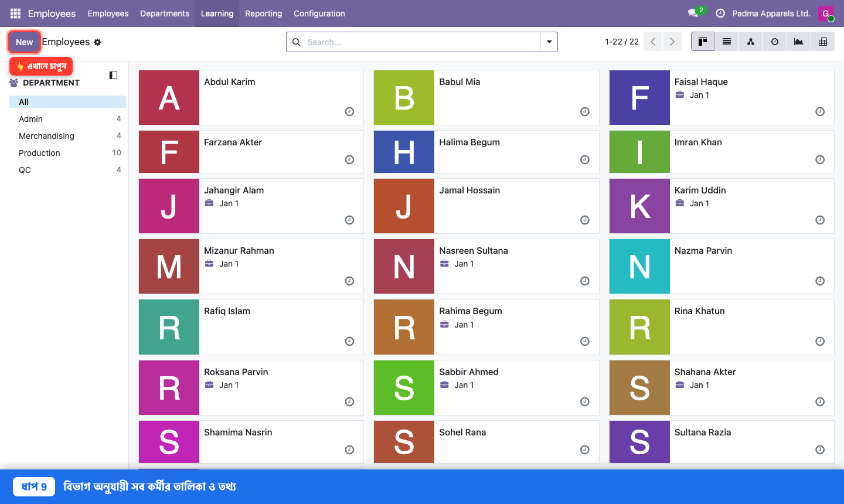Image resolution: width=844 pixels, height=504 pixels.
Task: Filter employees by Admin department
Action: 67,119
